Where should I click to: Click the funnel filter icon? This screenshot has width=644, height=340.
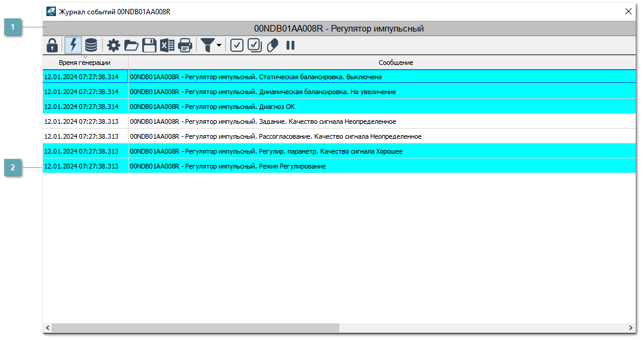click(207, 45)
